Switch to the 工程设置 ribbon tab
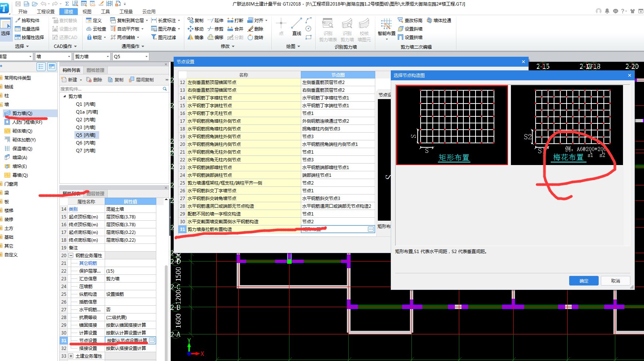The image size is (644, 361). [x=46, y=11]
